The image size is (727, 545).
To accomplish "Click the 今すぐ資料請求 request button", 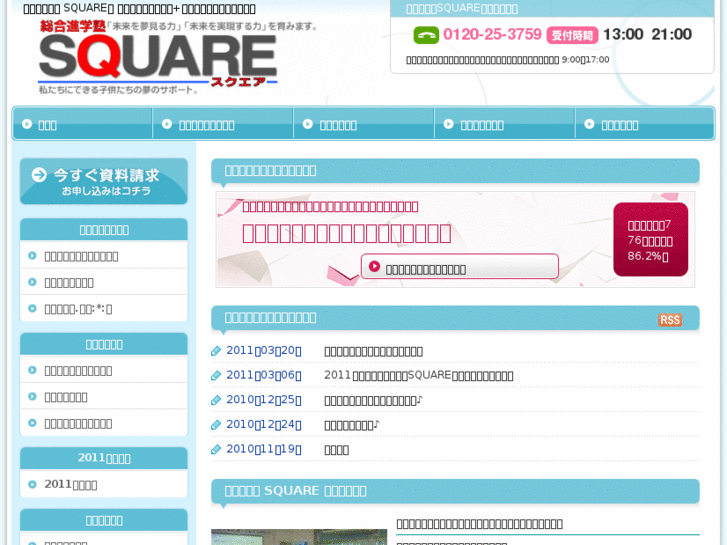I will coord(104,181).
